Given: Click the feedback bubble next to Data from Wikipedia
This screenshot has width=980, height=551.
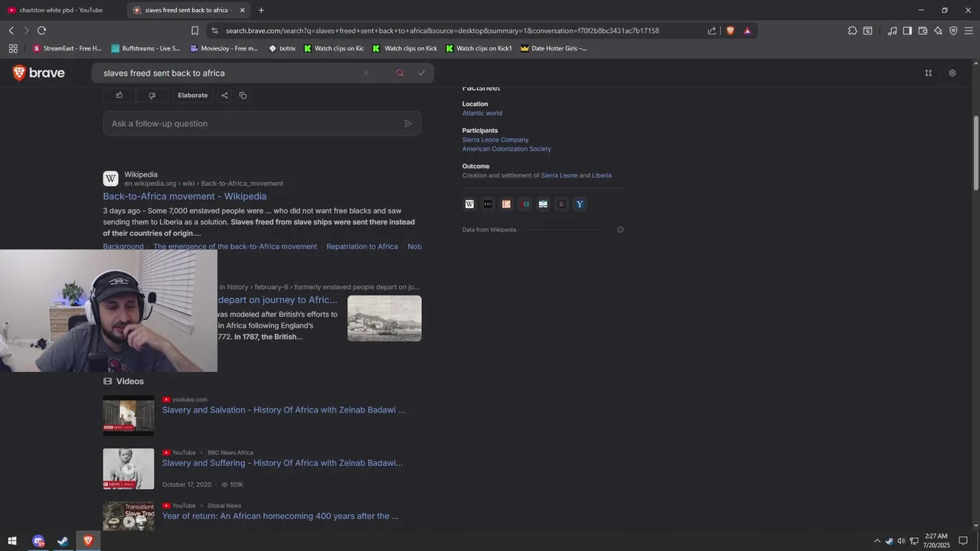Looking at the screenshot, I should [620, 230].
